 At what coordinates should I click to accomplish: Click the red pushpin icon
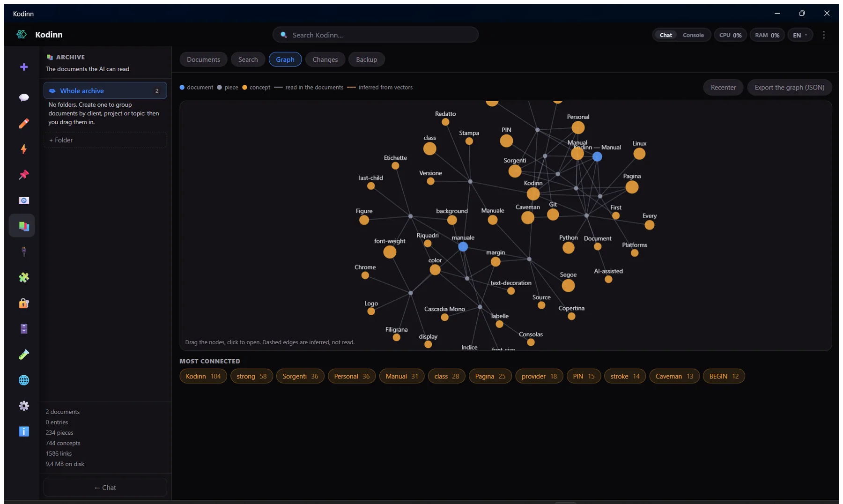coord(24,175)
